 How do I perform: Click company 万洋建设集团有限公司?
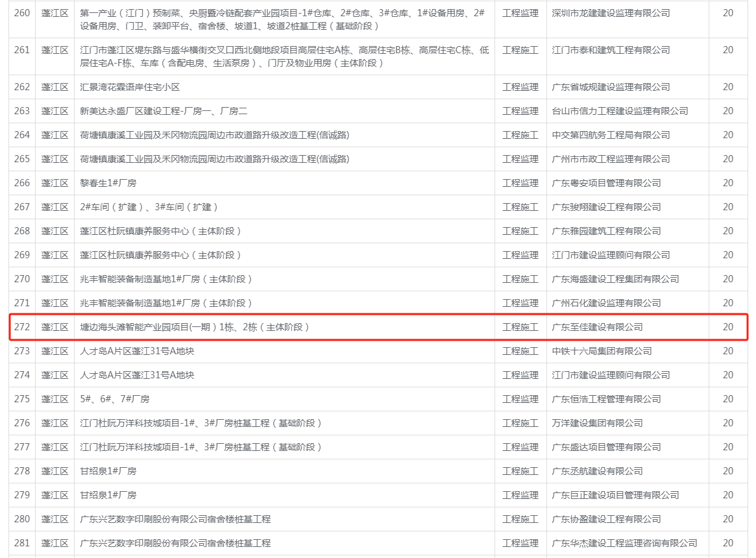click(x=598, y=424)
